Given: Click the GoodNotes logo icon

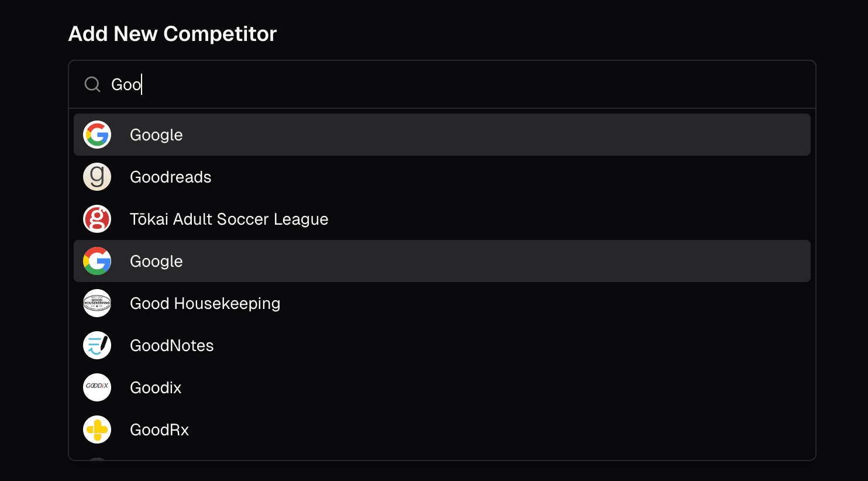Looking at the screenshot, I should coord(97,345).
